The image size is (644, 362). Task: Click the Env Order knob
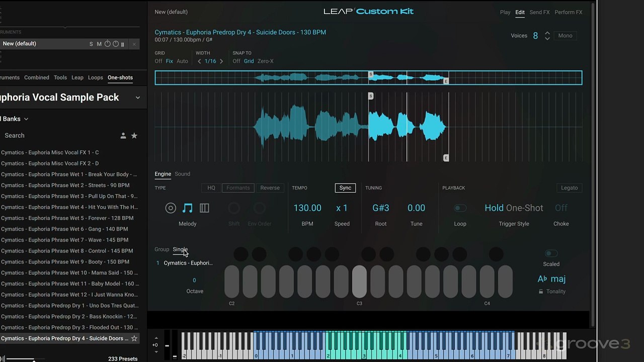(260, 208)
